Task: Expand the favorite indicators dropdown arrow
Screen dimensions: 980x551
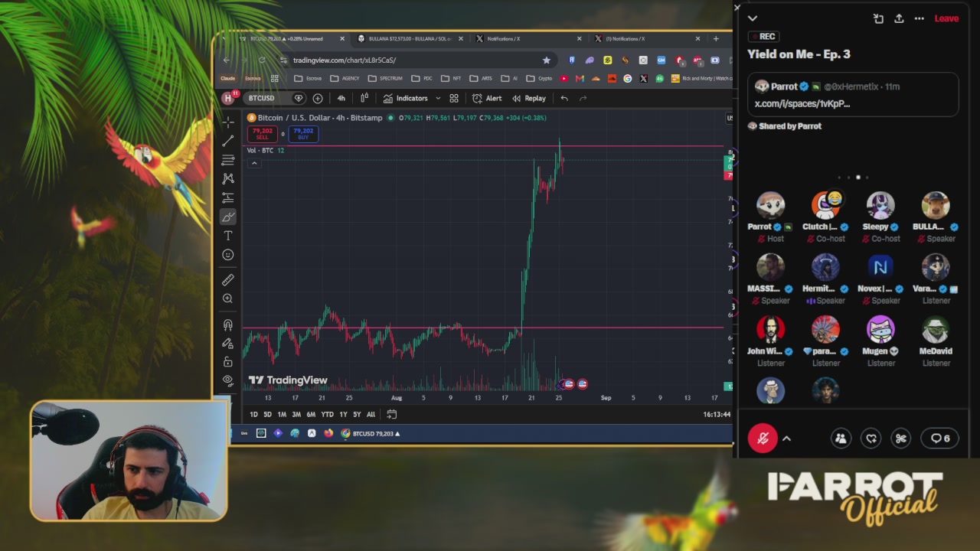Action: tap(438, 98)
